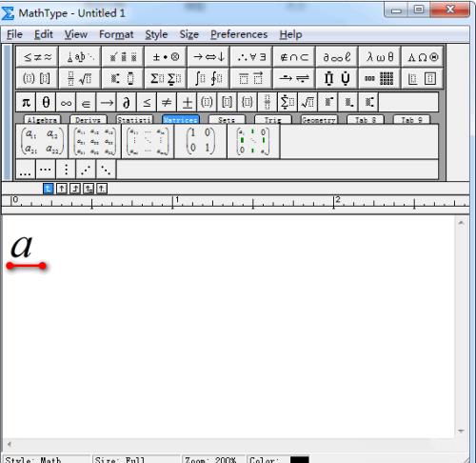Open the Format menu

point(116,34)
